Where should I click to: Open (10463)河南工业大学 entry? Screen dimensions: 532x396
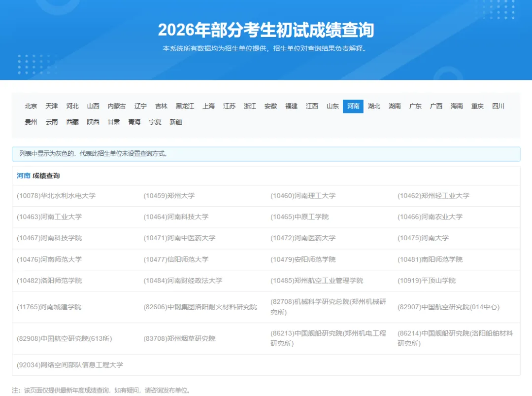(x=49, y=217)
